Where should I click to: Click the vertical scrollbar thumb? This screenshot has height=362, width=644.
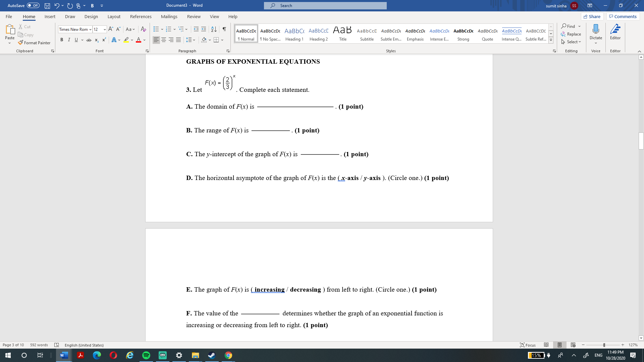pyautogui.click(x=641, y=141)
